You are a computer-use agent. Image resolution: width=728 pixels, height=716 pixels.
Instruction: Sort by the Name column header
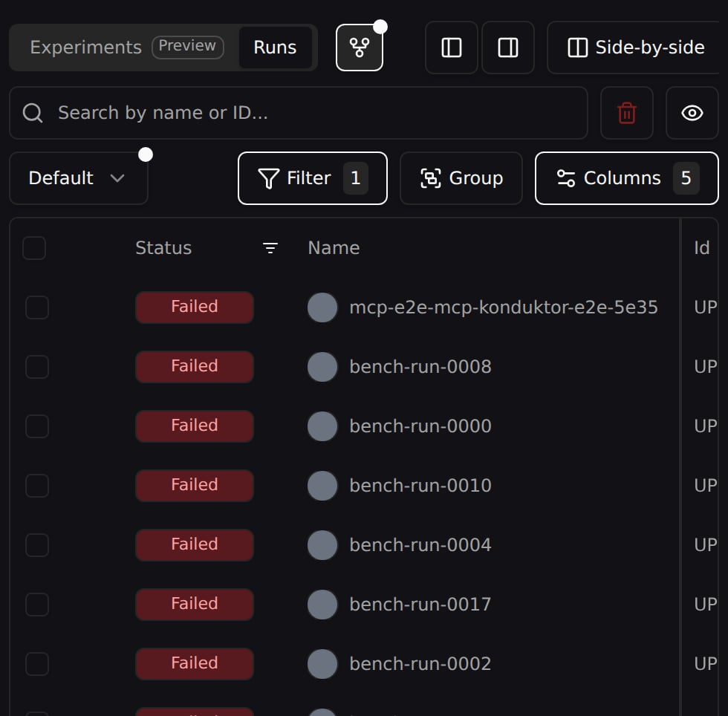pyautogui.click(x=334, y=248)
